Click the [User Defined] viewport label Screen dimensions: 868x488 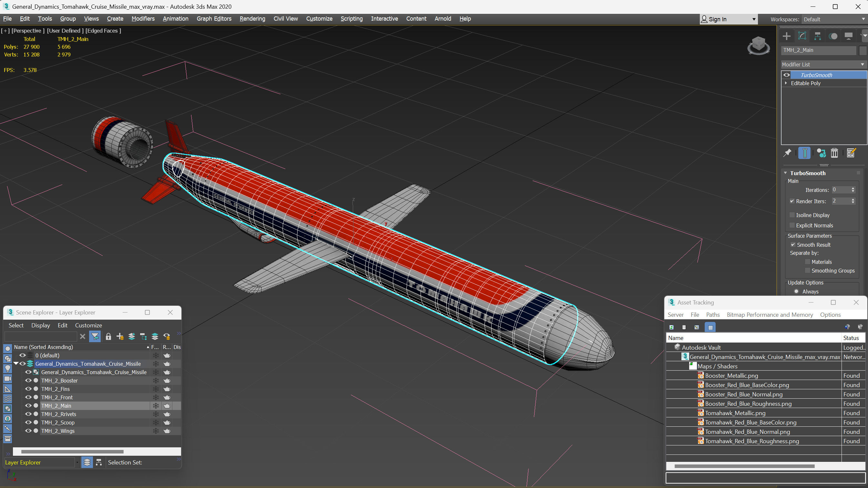[65, 31]
